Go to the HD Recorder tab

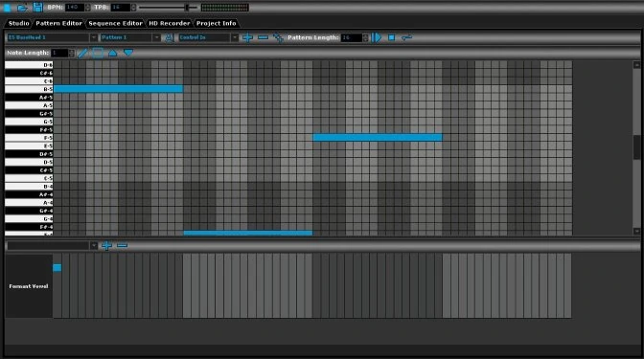point(170,23)
